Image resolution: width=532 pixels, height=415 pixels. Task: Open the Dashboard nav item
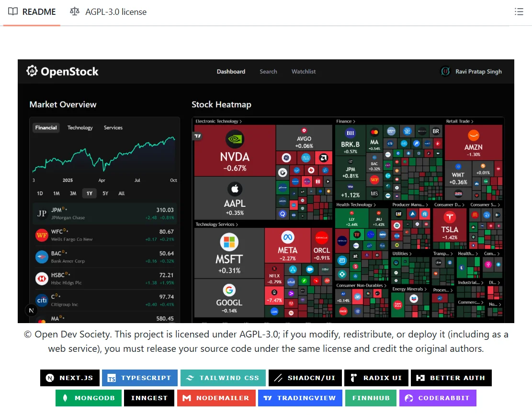(x=231, y=71)
